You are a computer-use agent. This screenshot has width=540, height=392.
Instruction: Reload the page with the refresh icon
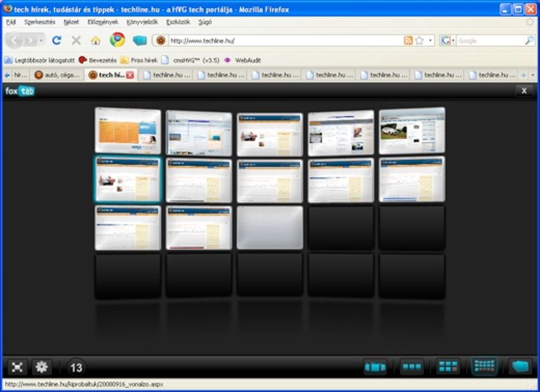click(x=57, y=41)
